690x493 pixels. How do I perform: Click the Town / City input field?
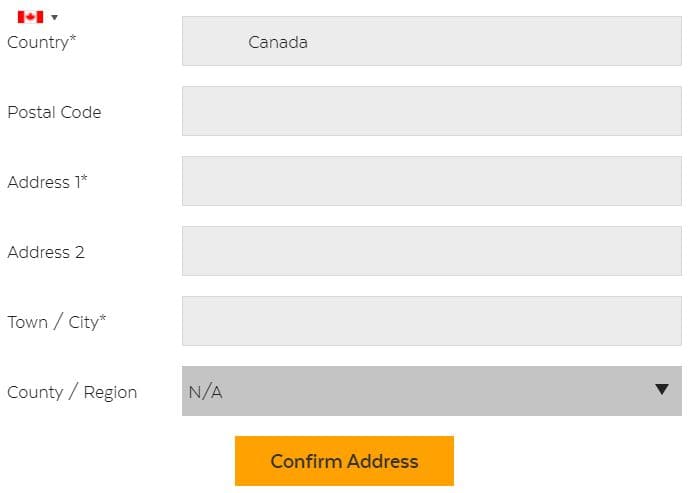point(432,321)
